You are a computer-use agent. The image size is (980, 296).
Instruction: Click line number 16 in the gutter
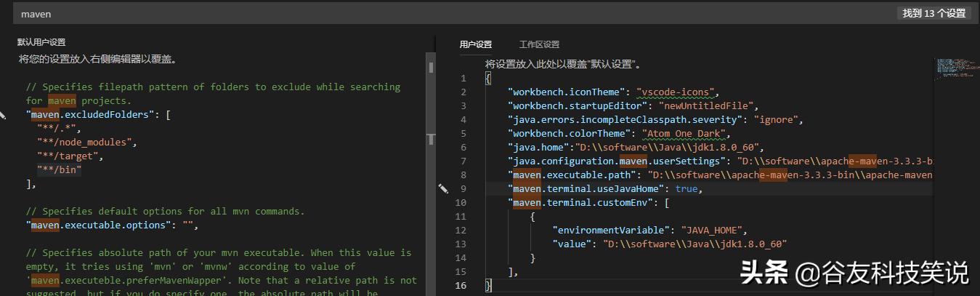461,285
